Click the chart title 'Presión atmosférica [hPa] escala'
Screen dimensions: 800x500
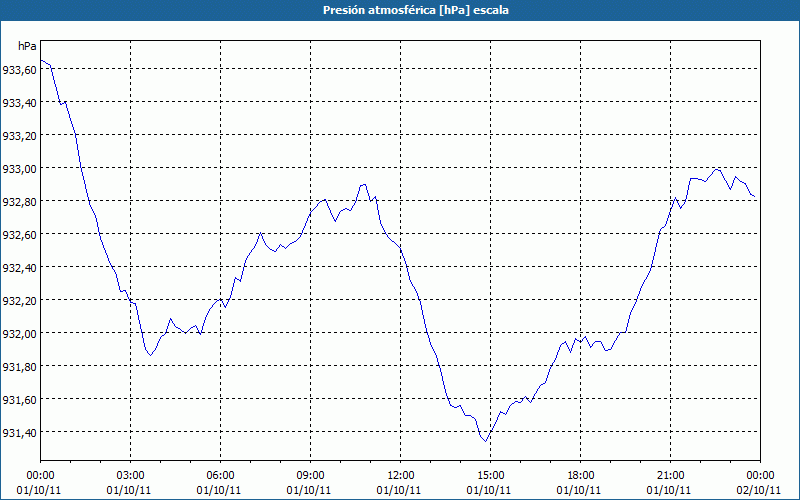pos(416,10)
